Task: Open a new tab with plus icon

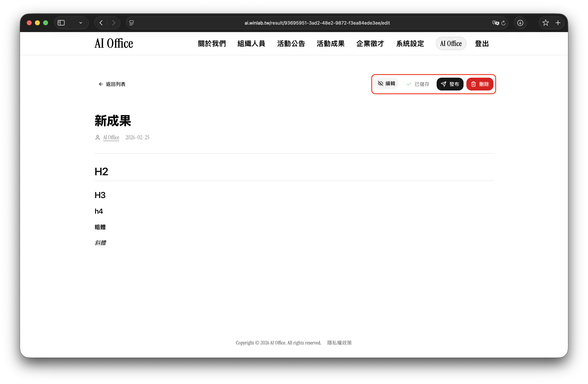Action: click(x=558, y=23)
